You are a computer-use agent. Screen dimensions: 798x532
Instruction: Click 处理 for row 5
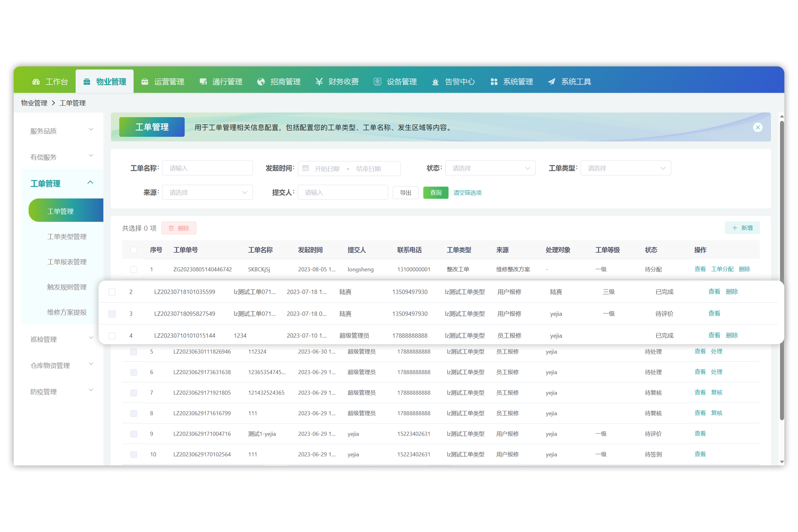(717, 352)
